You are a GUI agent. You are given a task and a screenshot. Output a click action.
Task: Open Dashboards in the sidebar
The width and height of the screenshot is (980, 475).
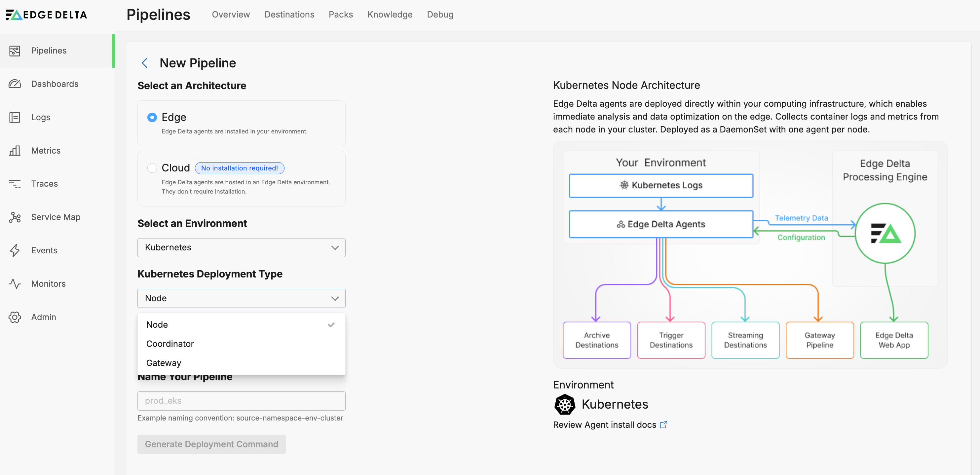pyautogui.click(x=57, y=84)
